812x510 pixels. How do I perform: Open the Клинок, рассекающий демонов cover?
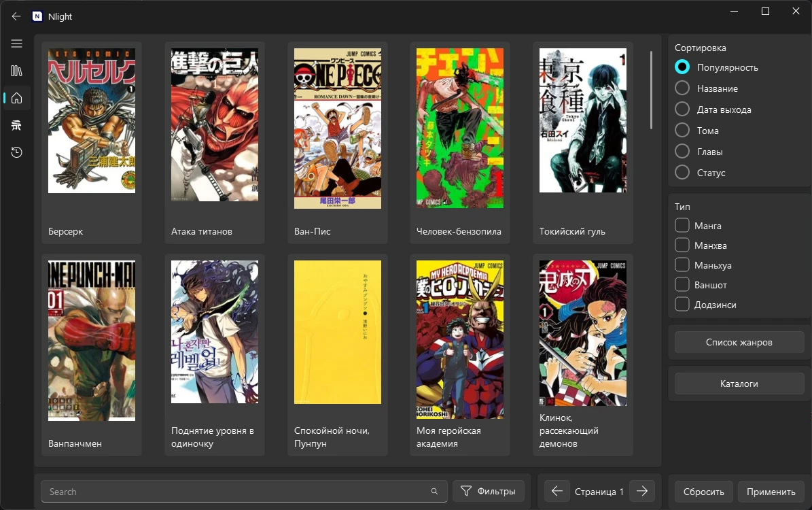(582, 333)
